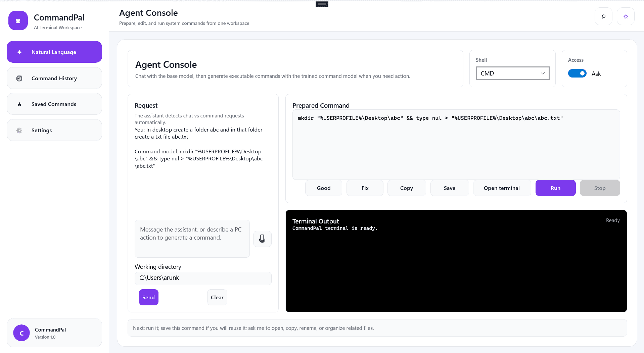Switch theme with the sun icon
The height and width of the screenshot is (353, 644).
point(626,16)
